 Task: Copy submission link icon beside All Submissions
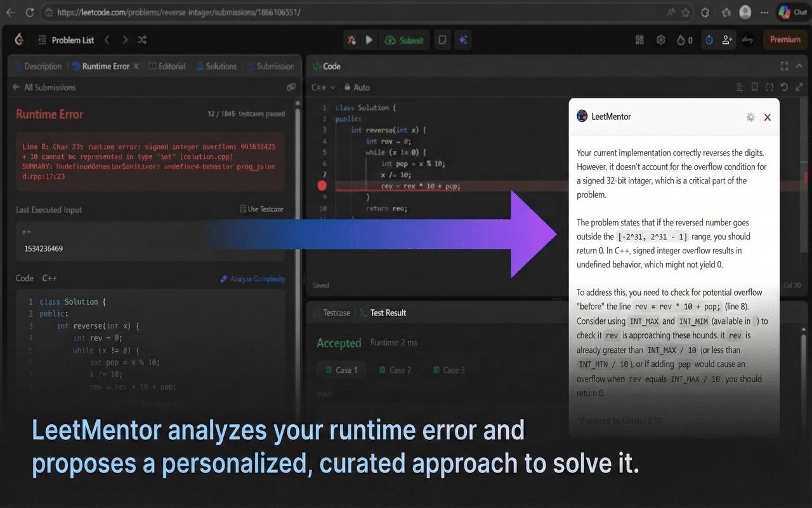(291, 87)
